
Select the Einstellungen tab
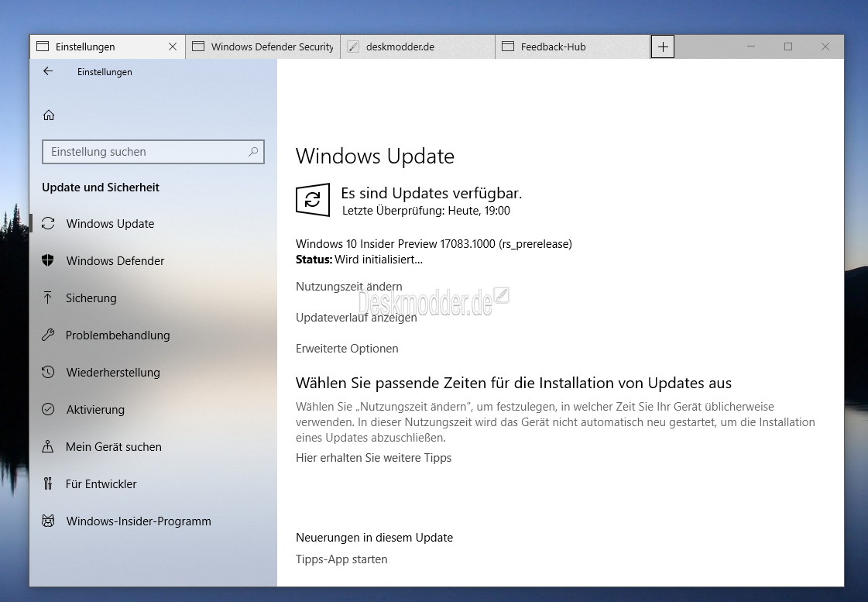pyautogui.click(x=108, y=46)
